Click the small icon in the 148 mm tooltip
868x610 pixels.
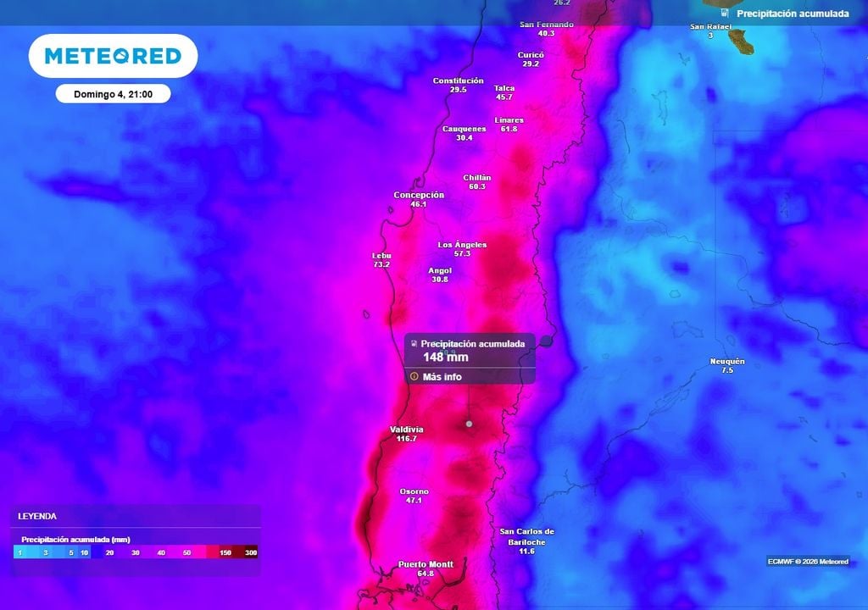tap(414, 344)
